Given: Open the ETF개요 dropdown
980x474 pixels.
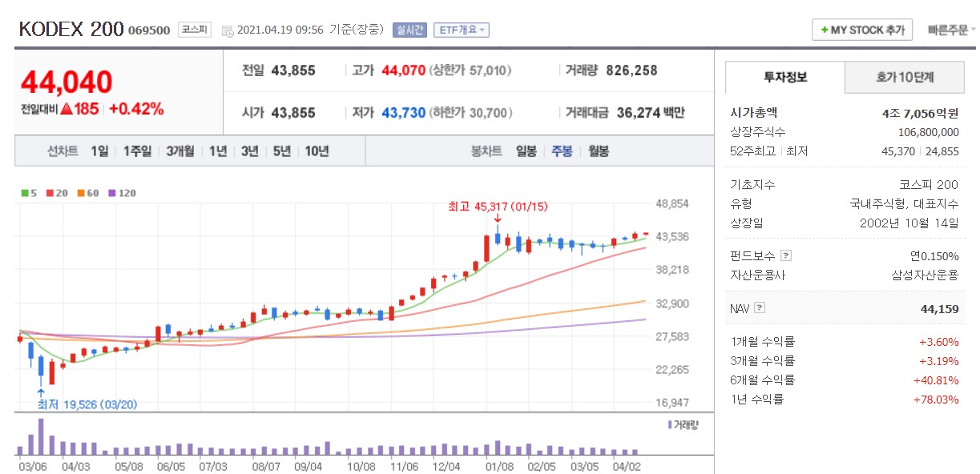Looking at the screenshot, I should 462,30.
